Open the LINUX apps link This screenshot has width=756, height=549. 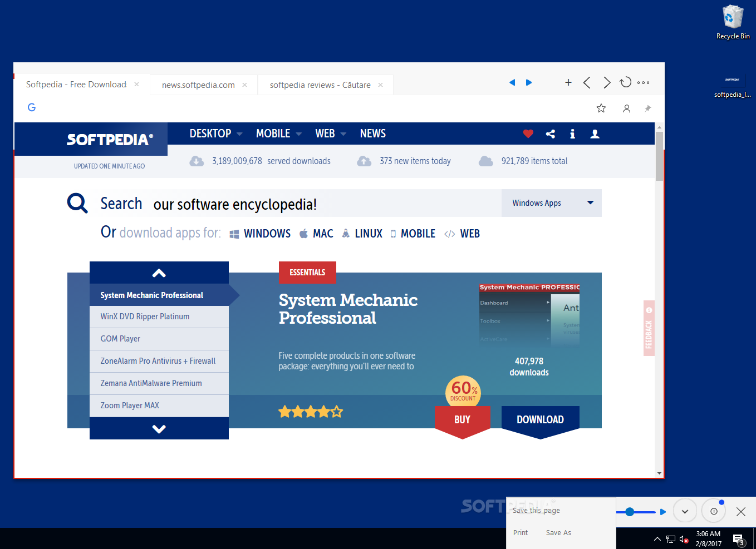pos(362,234)
